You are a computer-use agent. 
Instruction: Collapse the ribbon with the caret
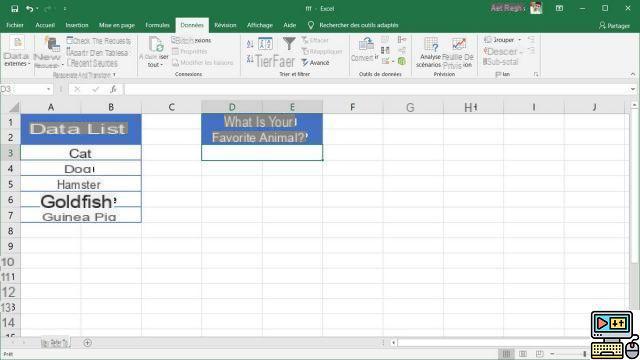pos(633,74)
